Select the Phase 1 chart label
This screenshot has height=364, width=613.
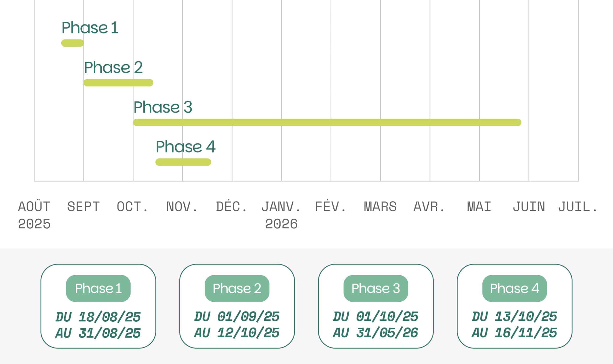point(90,28)
